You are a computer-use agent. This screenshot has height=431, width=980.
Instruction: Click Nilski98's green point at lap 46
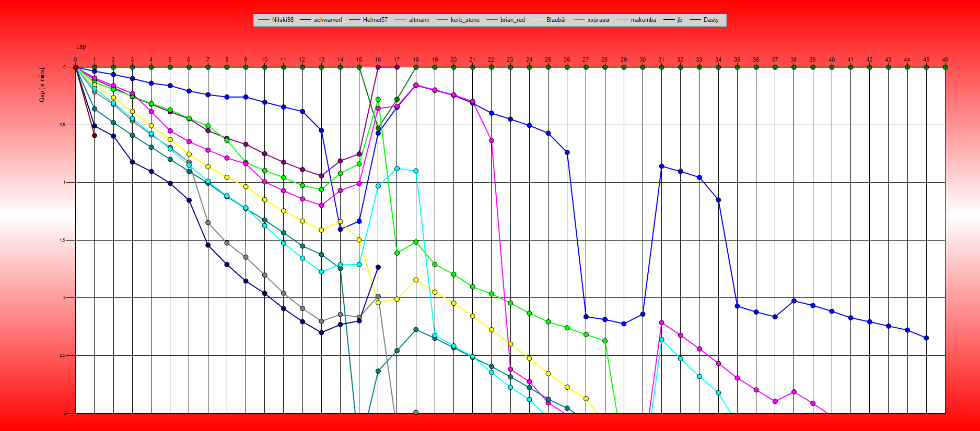945,67
